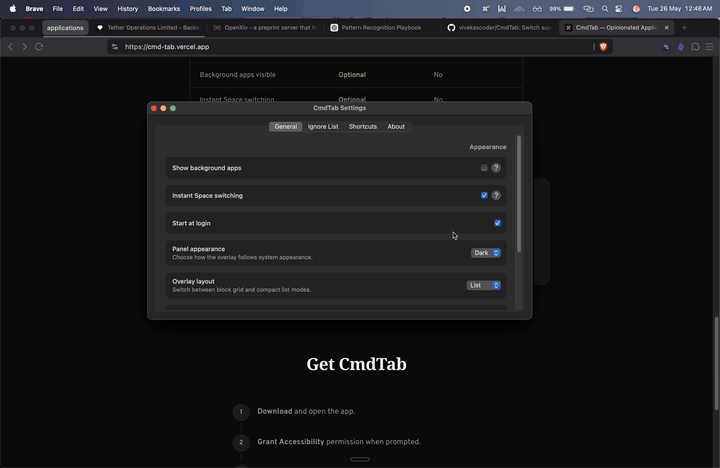Switch to the Shortcuts tab
Viewport: 720px width, 468px height.
click(363, 126)
